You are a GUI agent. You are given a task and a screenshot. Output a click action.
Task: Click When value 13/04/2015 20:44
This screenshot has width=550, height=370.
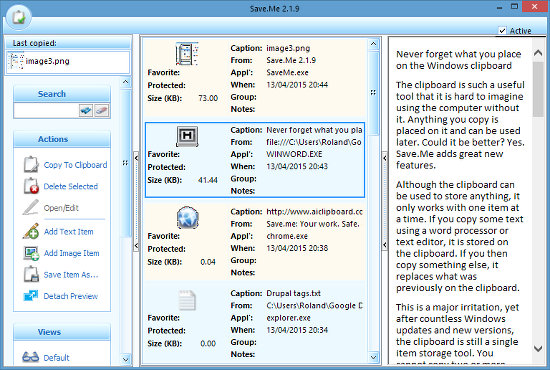(297, 85)
